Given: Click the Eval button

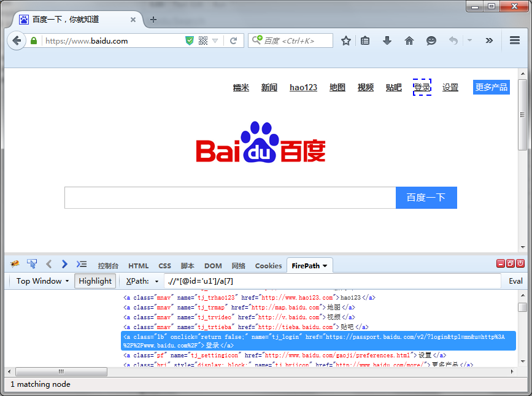Looking at the screenshot, I should (x=515, y=281).
